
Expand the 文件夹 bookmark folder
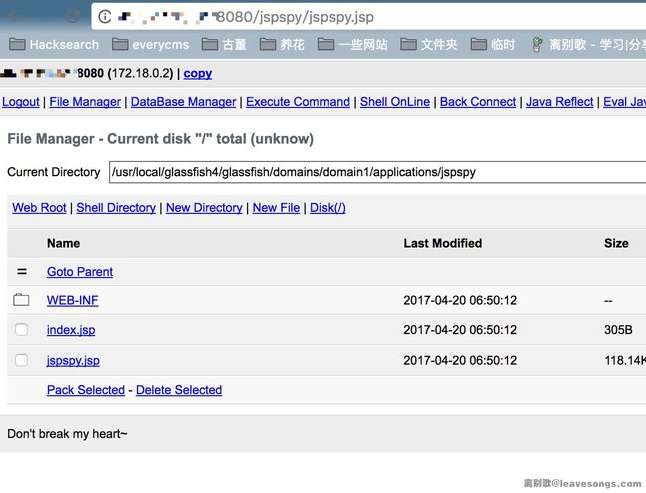click(x=429, y=44)
